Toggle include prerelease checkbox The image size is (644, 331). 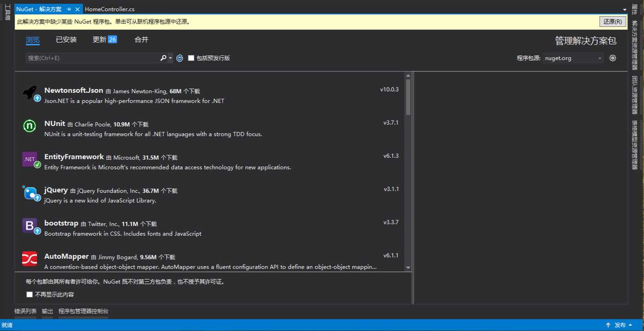(191, 58)
